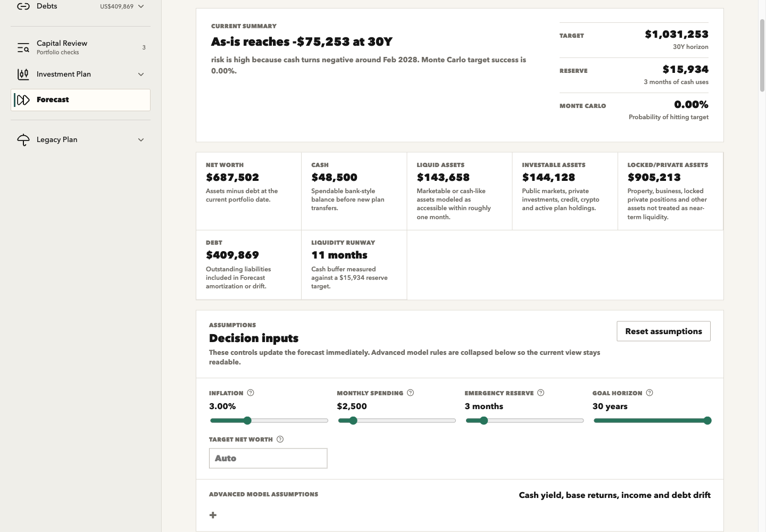
Task: Select the Forecast sidebar item
Action: (81, 100)
